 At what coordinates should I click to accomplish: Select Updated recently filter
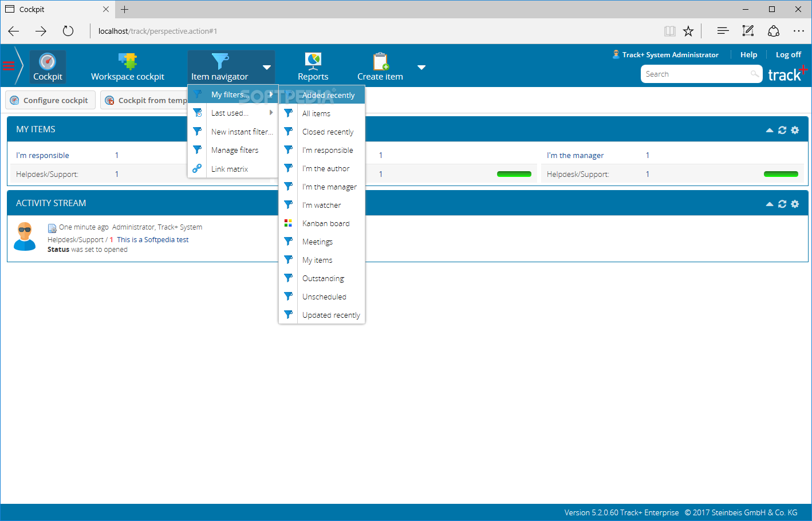coord(322,315)
